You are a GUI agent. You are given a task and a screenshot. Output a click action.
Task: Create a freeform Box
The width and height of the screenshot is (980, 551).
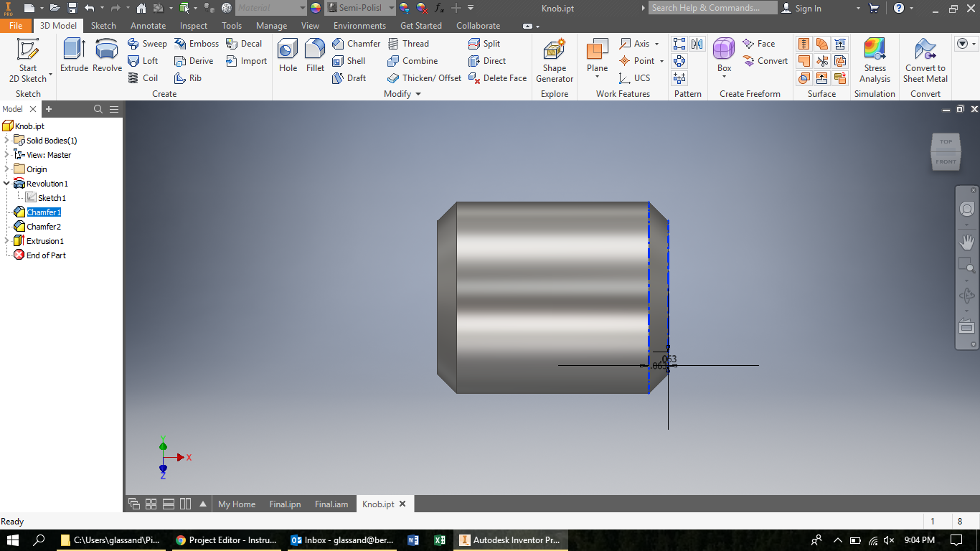pyautogui.click(x=724, y=56)
